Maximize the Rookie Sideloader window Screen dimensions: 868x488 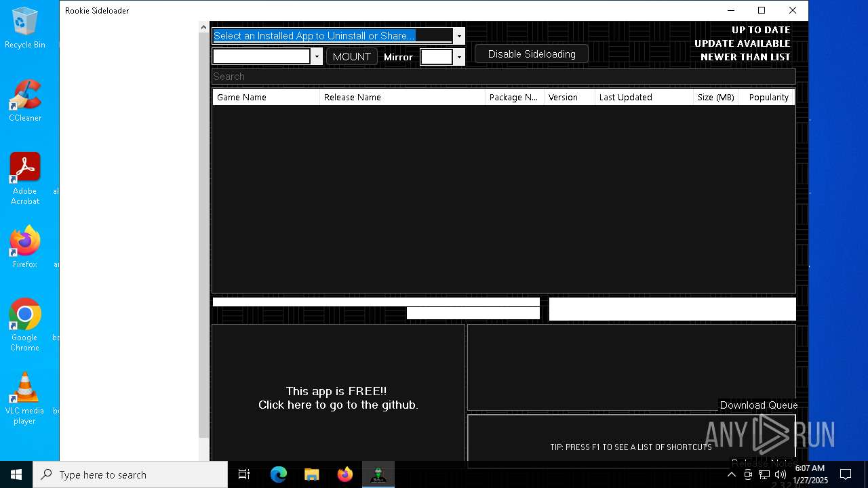click(x=762, y=10)
